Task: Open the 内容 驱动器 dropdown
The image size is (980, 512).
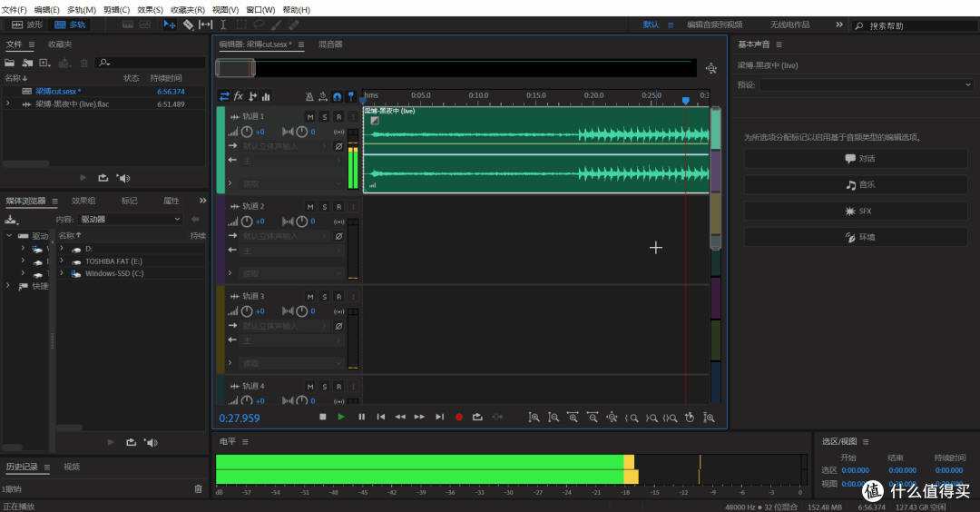Action: pyautogui.click(x=130, y=220)
